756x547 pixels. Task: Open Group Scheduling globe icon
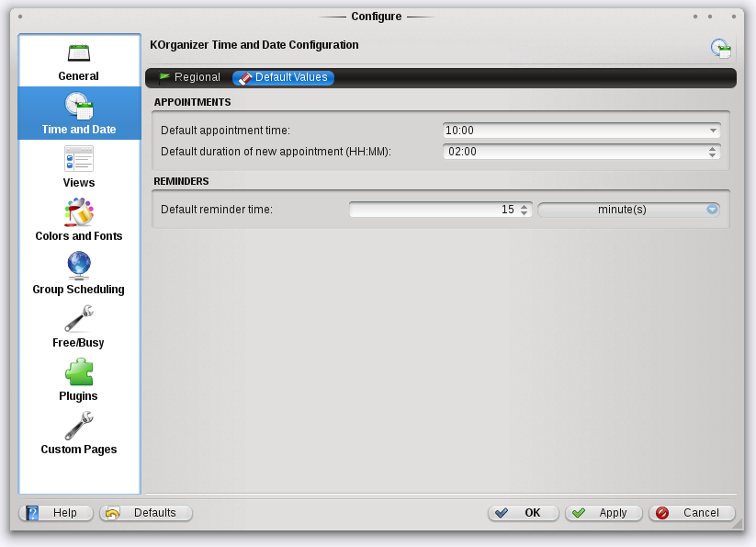point(79,266)
